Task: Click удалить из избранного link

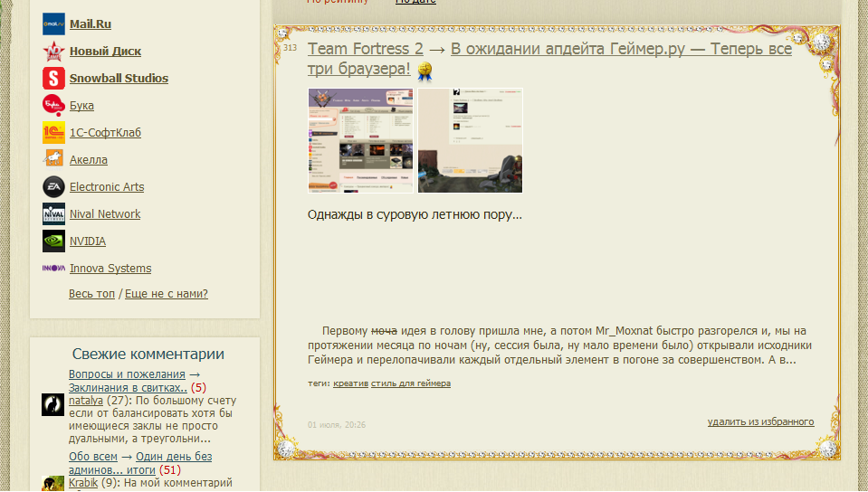Action: (760, 422)
